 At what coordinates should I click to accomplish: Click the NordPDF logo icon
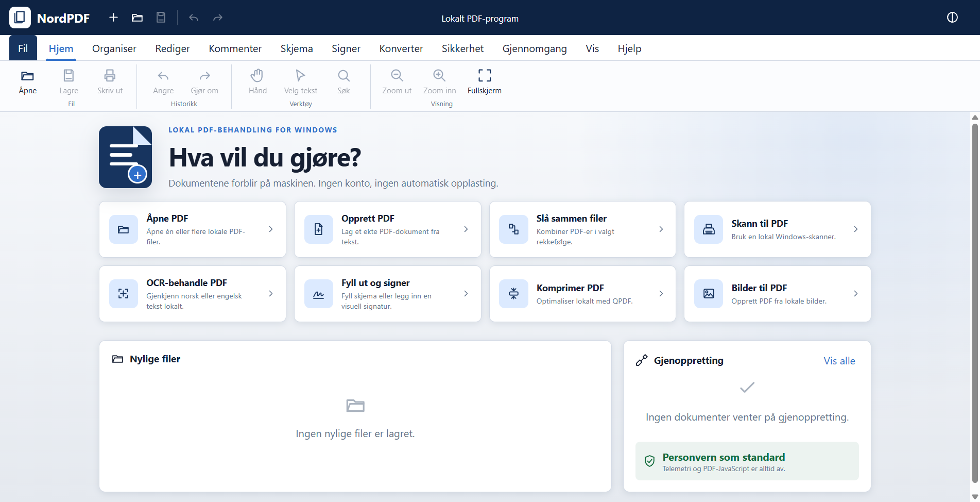click(20, 18)
